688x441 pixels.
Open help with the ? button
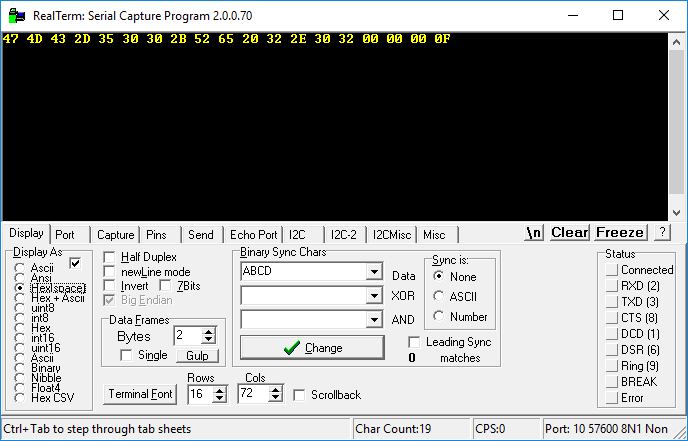(662, 233)
